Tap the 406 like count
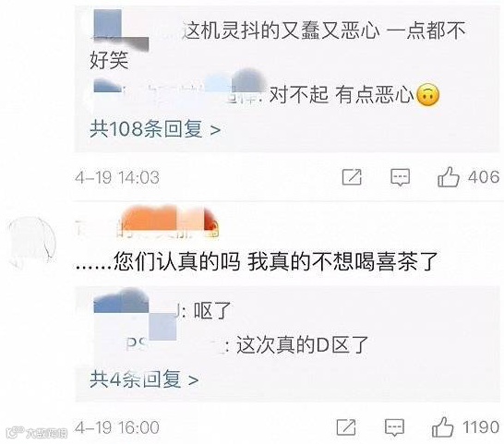This screenshot has height=444, width=504. point(483,177)
